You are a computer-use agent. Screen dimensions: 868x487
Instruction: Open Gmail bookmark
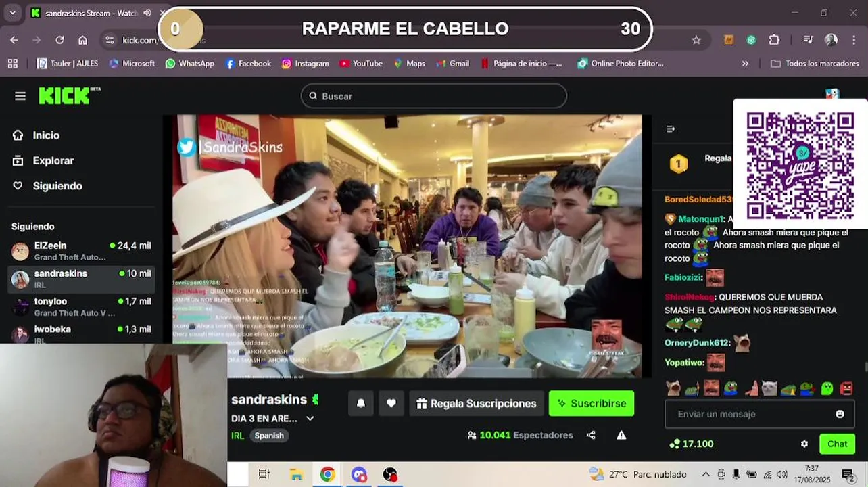452,64
